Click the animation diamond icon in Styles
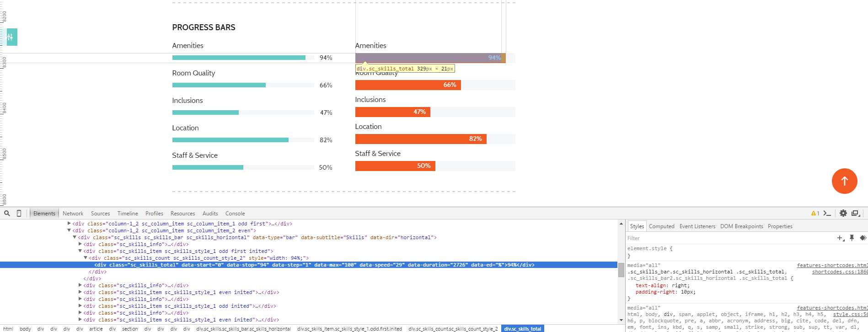Screen dimensions: 868x332 coord(863,238)
